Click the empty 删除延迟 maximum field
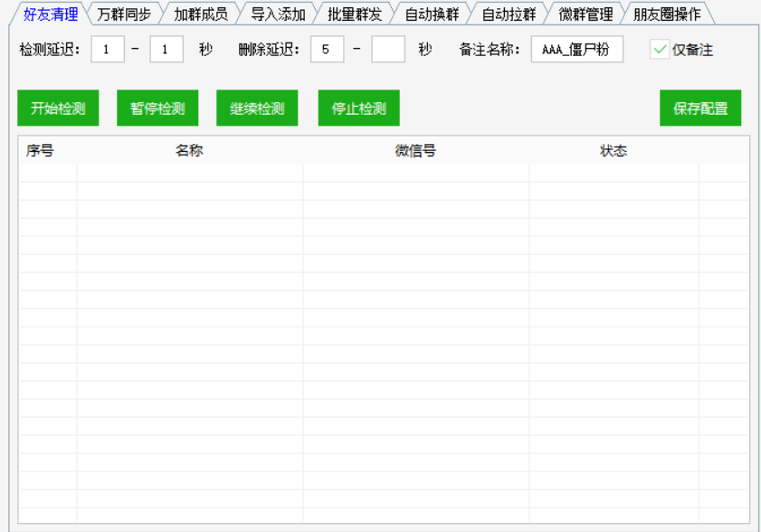This screenshot has height=532, width=761. point(388,50)
